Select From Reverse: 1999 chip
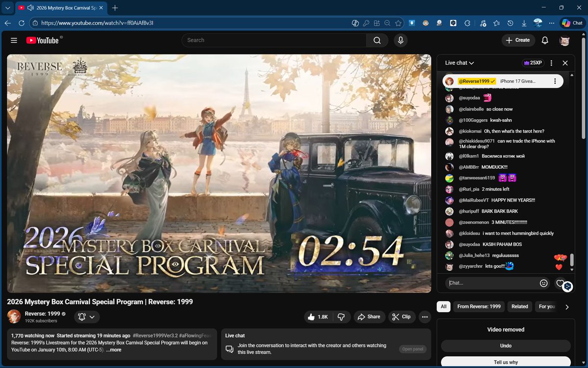The height and width of the screenshot is (368, 588). 479,307
